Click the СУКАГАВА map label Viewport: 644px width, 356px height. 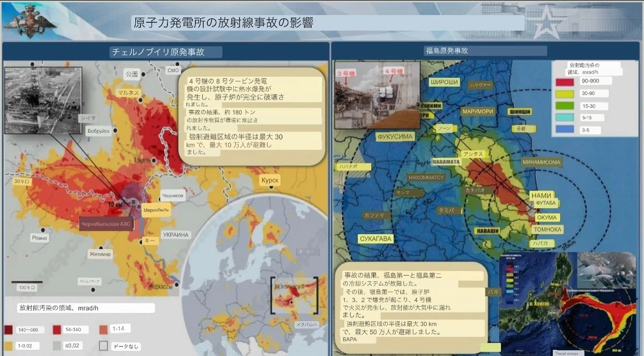pos(376,238)
